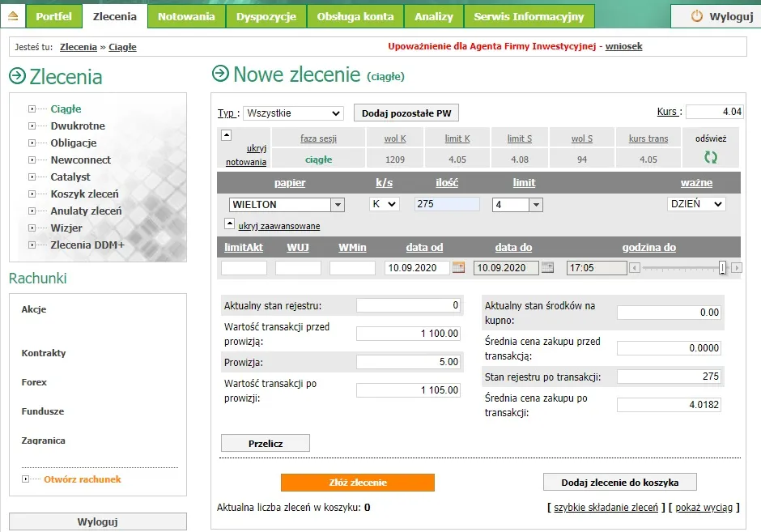Screen dimensions: 761x532
Task: Open the calendar for data od
Action: [458, 267]
